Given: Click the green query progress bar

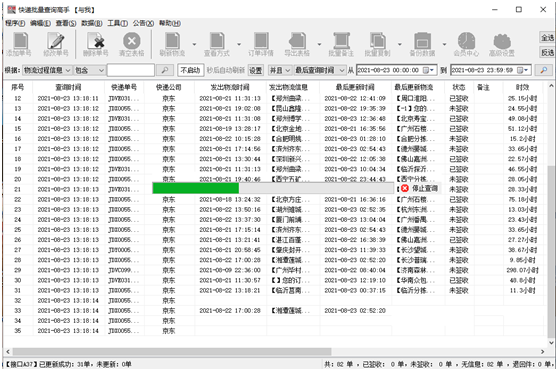Looking at the screenshot, I should tap(196, 188).
